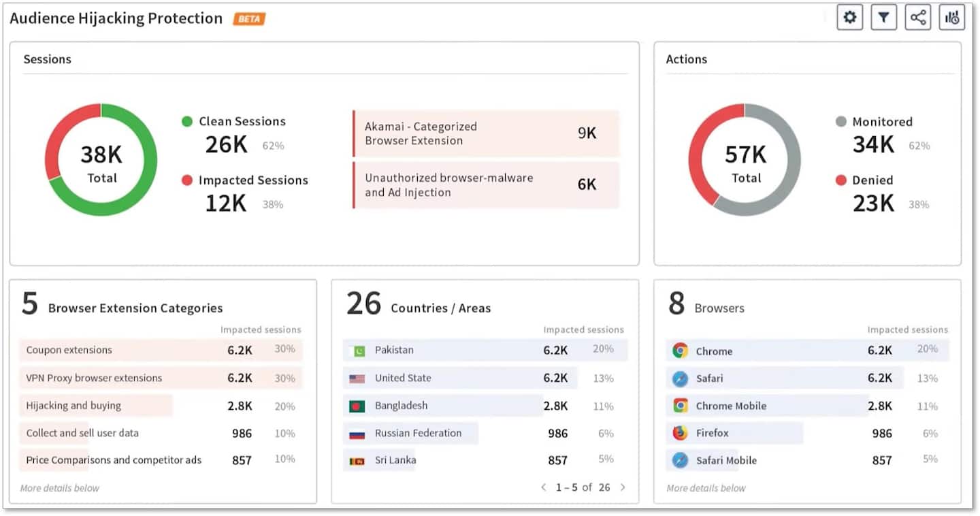Click the Chrome browser icon
Viewport: 980px width, 516px height.
680,351
